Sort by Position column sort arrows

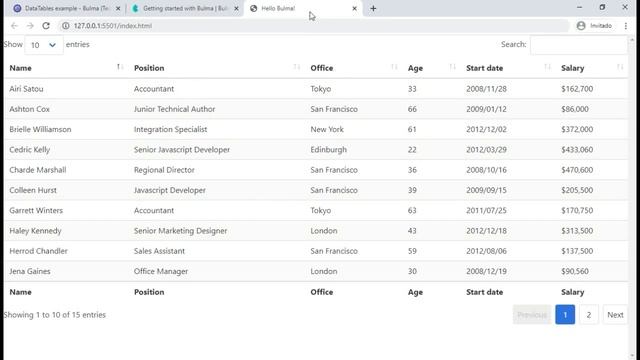pos(296,67)
